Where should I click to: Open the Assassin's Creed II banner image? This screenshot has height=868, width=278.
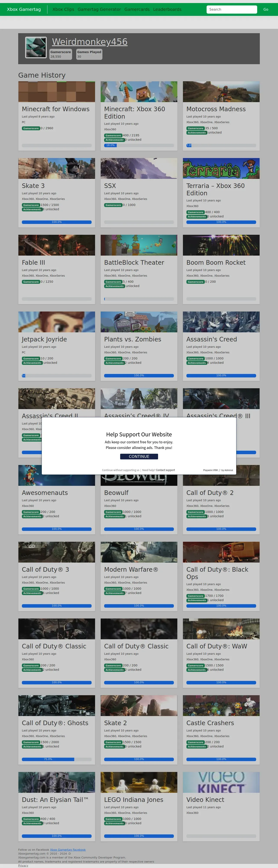click(x=57, y=399)
